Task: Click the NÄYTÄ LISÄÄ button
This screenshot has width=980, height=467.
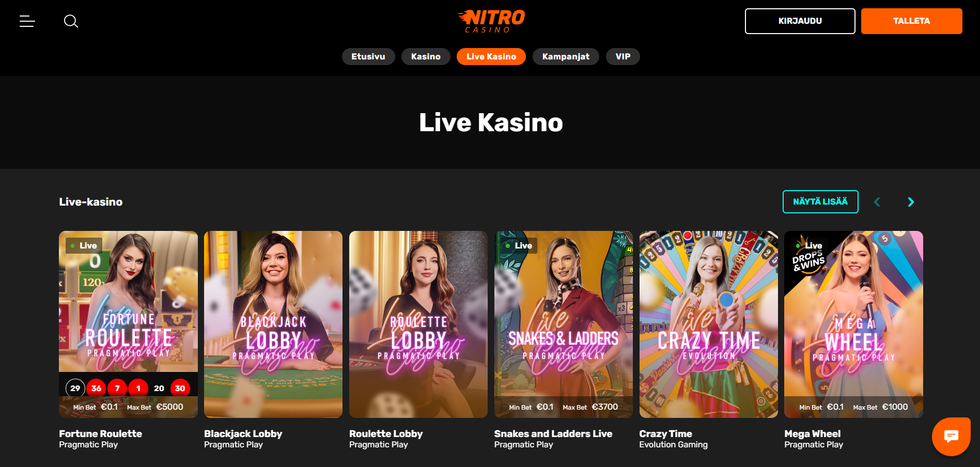Action: (820, 201)
